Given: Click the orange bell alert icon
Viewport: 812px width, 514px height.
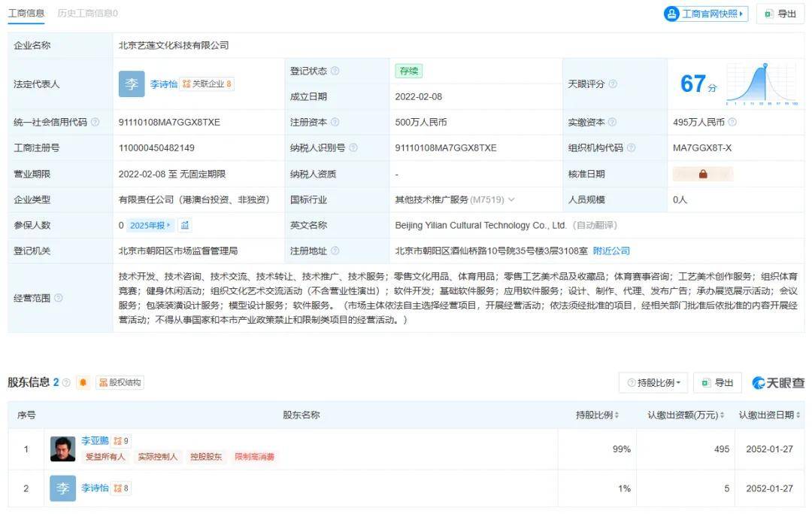Looking at the screenshot, I should click(x=83, y=382).
